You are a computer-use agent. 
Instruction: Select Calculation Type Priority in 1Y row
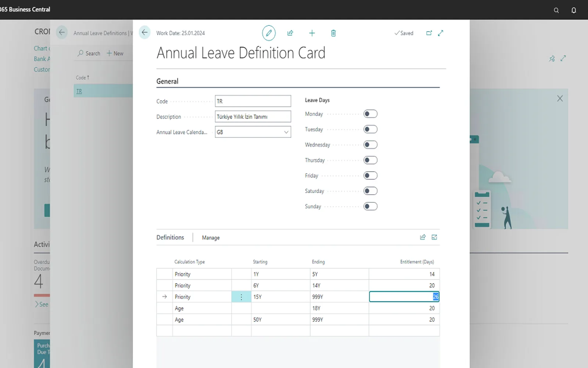tap(202, 274)
